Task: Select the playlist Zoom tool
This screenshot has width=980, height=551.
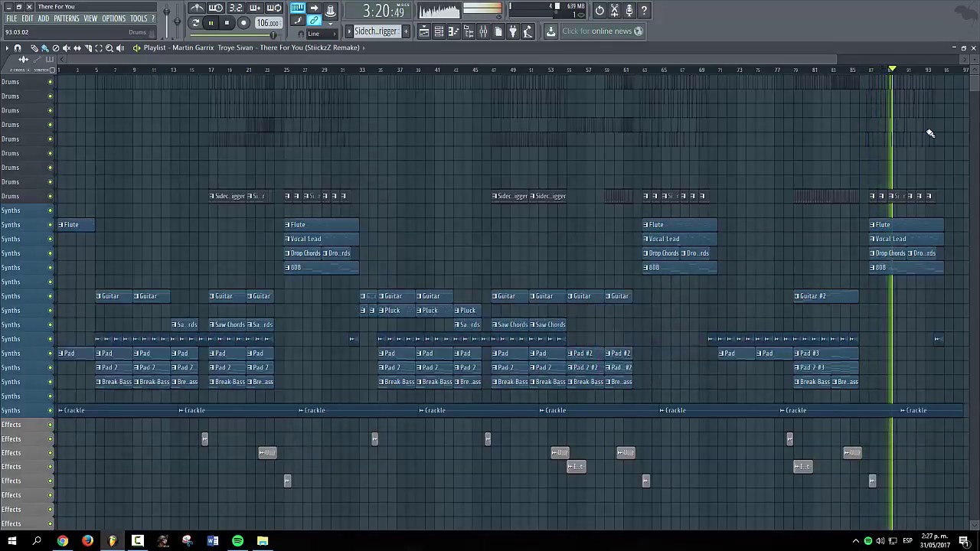Action: coord(109,47)
